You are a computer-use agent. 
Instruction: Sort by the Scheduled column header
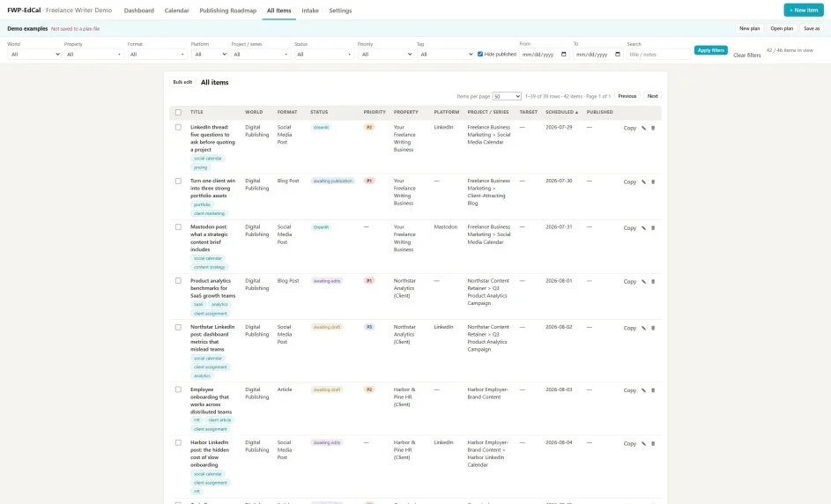pyautogui.click(x=561, y=113)
